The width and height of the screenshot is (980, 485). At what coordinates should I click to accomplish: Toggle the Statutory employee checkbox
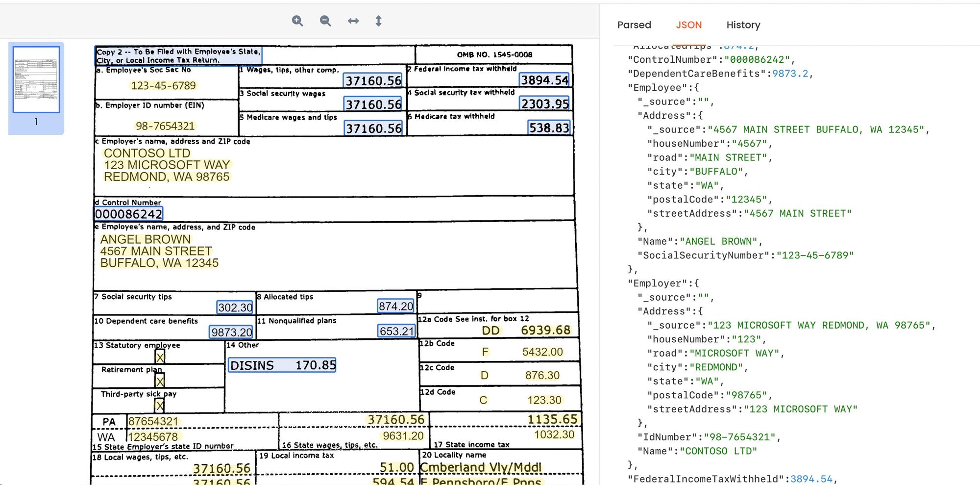click(x=160, y=357)
